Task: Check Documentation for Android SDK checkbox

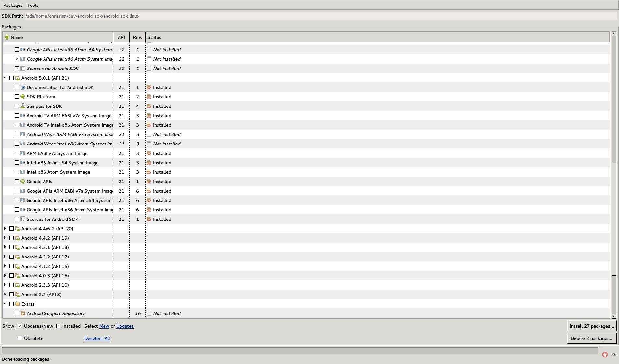Action: 17,87
